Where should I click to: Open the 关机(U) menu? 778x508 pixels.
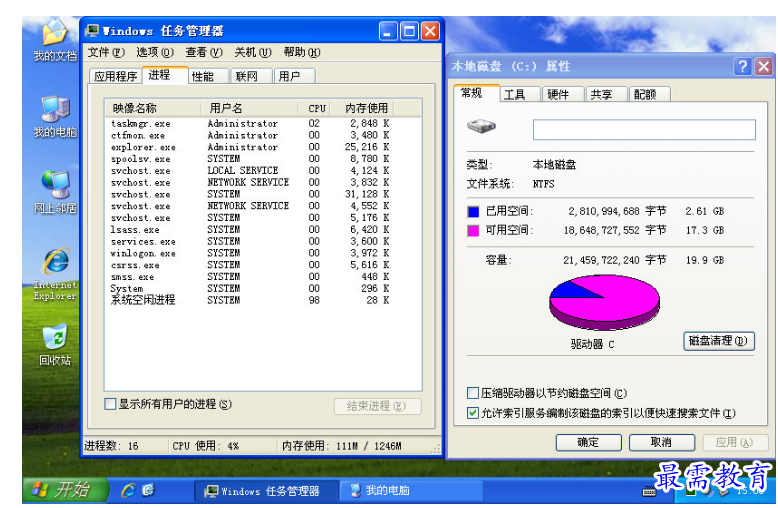[x=253, y=53]
